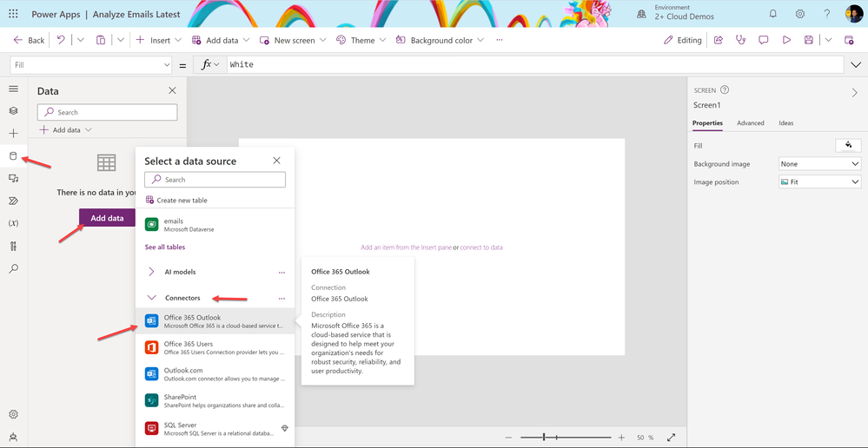Viewport: 868px width, 448px height.
Task: Click the zoom out minus button
Action: [508, 437]
